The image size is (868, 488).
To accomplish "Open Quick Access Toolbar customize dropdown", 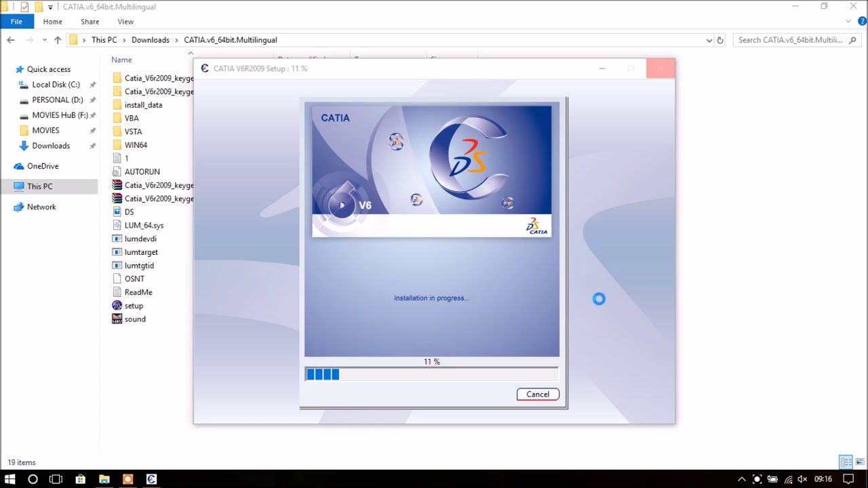I will pyautogui.click(x=50, y=7).
